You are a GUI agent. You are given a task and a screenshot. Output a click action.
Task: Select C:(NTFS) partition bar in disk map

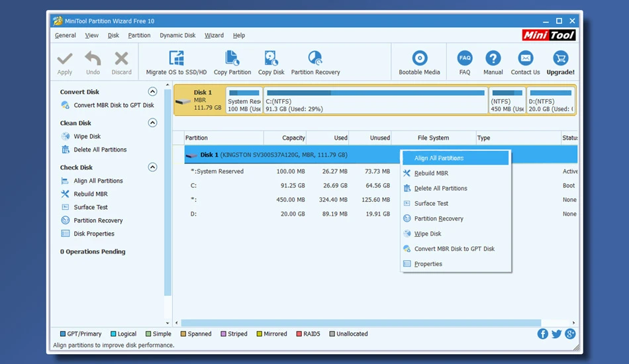[375, 100]
